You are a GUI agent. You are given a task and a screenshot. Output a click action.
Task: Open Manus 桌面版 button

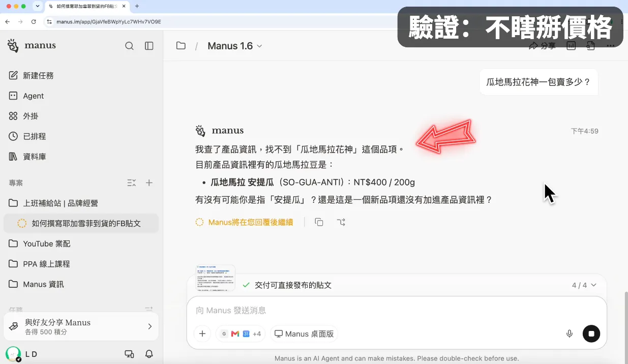pos(304,334)
